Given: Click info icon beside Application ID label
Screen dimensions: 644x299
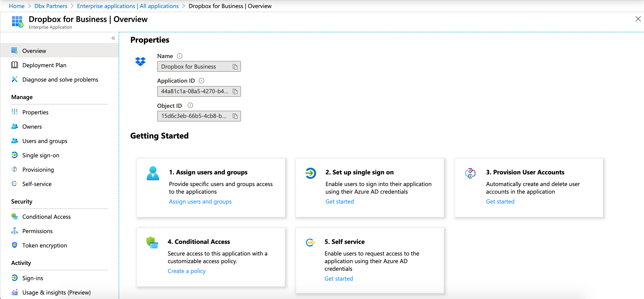Looking at the screenshot, I should (202, 81).
